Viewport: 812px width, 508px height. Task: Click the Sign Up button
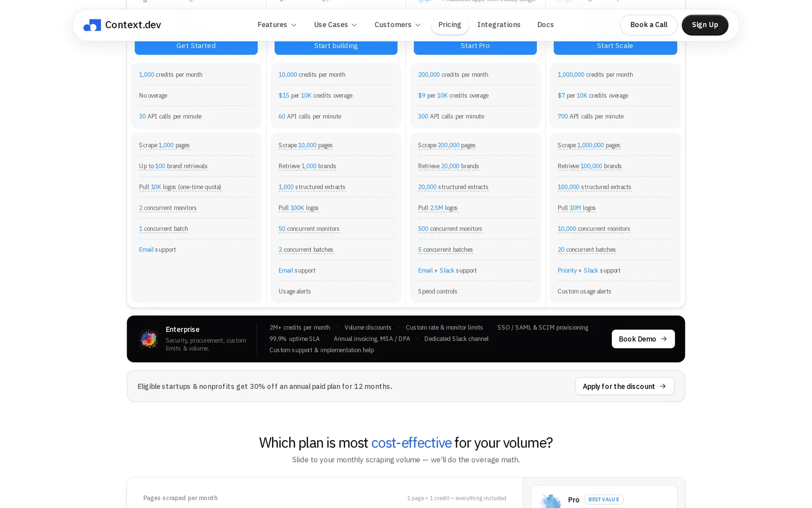pyautogui.click(x=705, y=25)
